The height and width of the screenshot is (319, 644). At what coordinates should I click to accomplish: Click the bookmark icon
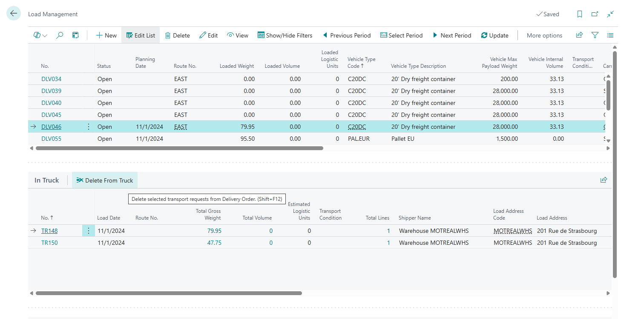(579, 14)
